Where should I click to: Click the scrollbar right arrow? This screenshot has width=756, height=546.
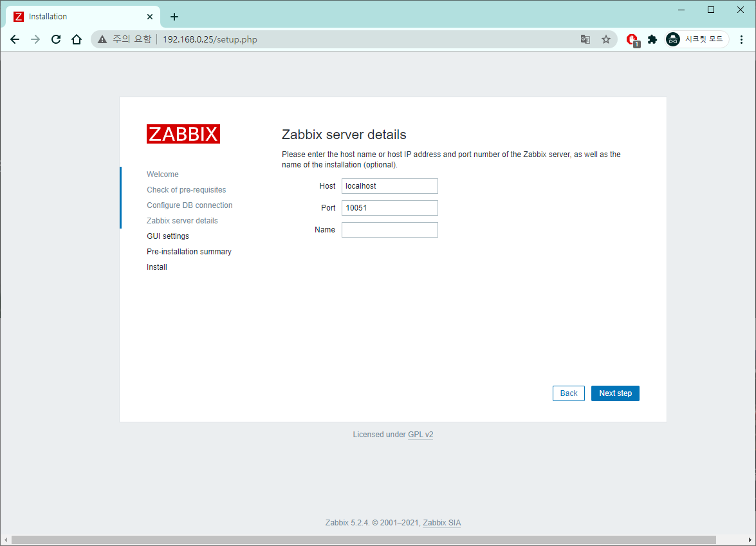click(x=750, y=540)
